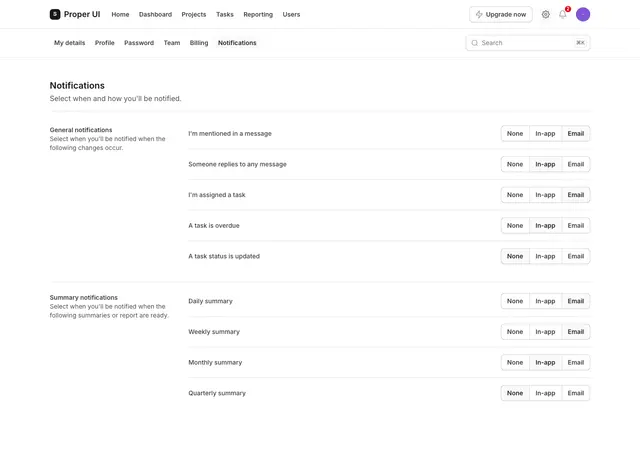Set 'I'm assigned a task' to In-app
Viewport: 640px width, 451px height.
click(x=545, y=195)
